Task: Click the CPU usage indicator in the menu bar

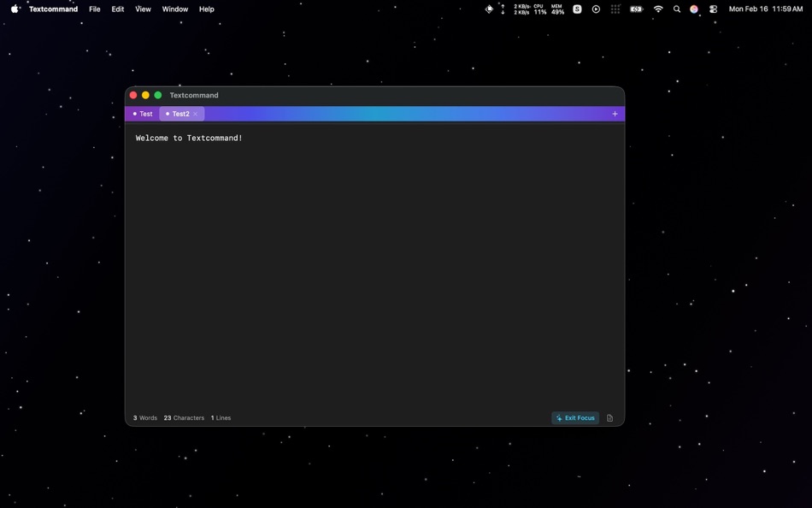Action: click(538, 9)
